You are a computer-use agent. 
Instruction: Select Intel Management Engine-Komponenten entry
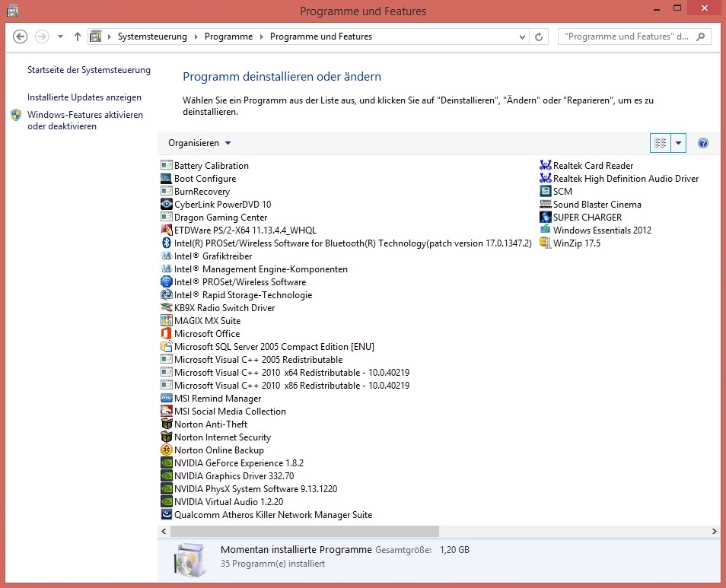pyautogui.click(x=253, y=269)
